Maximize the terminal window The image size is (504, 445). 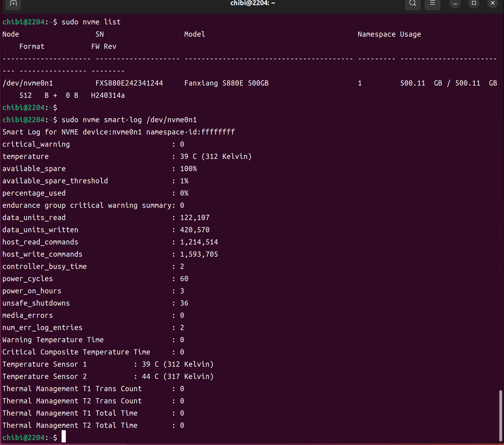[474, 4]
